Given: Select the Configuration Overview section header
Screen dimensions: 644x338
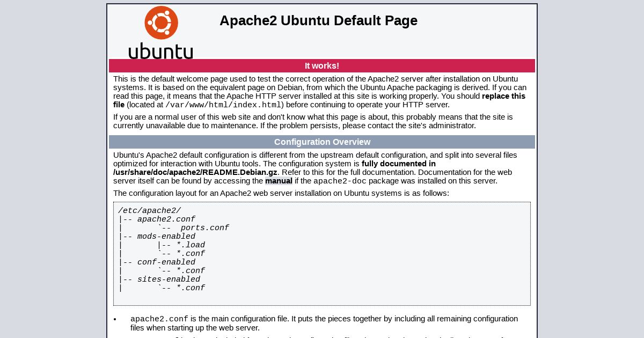Looking at the screenshot, I should [x=322, y=142].
